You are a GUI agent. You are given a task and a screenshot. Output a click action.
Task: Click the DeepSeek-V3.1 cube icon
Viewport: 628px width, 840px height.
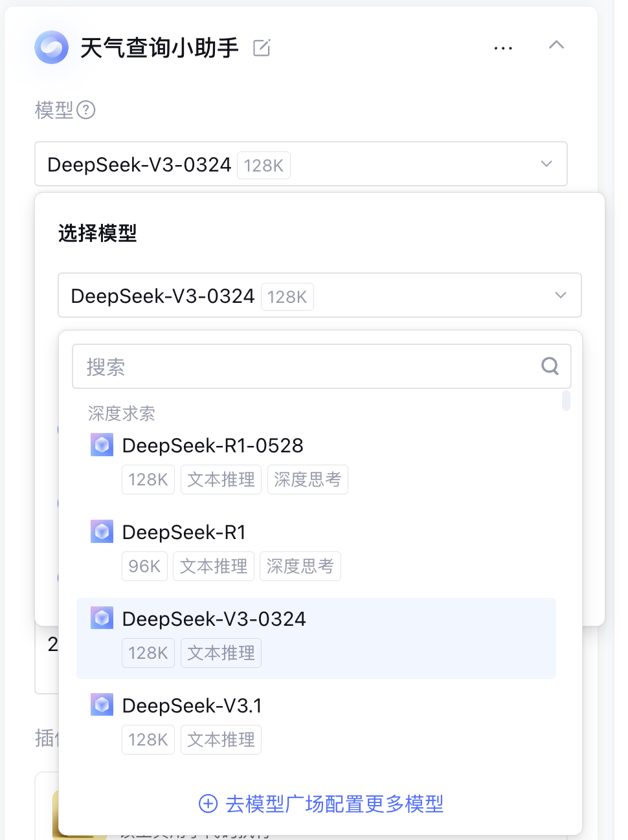tap(102, 705)
